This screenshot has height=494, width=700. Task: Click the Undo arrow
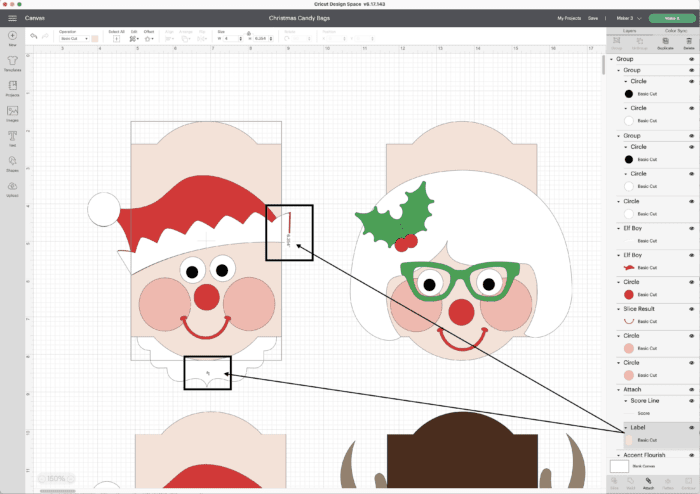pos(33,37)
